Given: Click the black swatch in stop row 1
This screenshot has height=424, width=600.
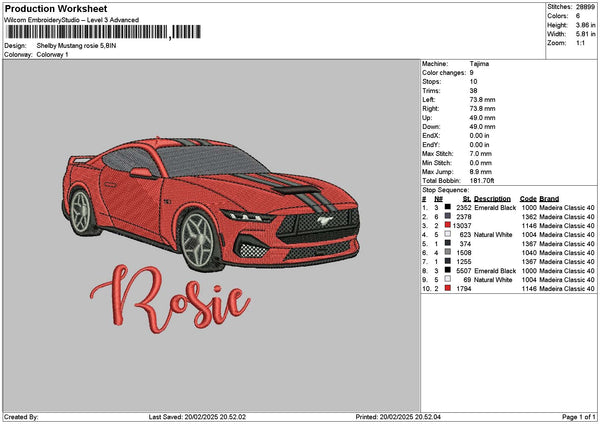Looking at the screenshot, I should click(x=447, y=207).
